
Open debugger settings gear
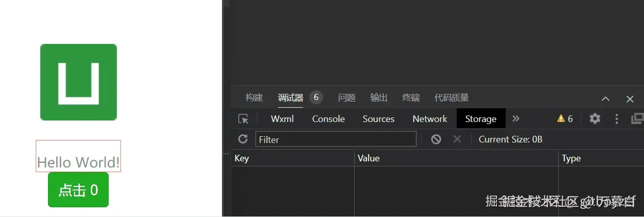tap(595, 119)
